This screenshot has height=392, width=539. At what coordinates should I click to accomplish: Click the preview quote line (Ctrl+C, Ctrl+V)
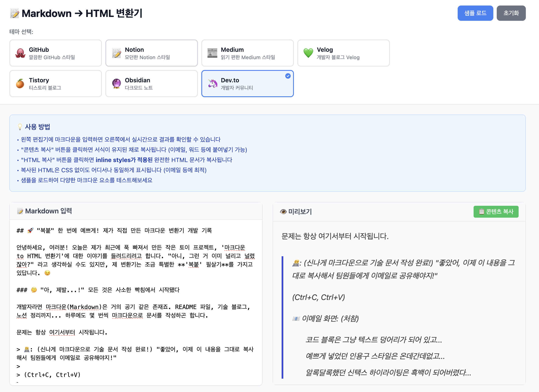pyautogui.click(x=318, y=297)
